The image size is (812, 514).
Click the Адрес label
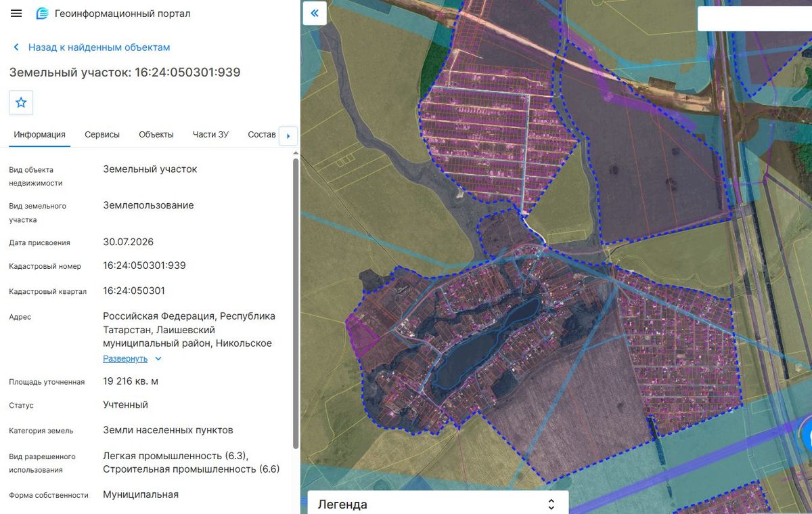point(20,317)
